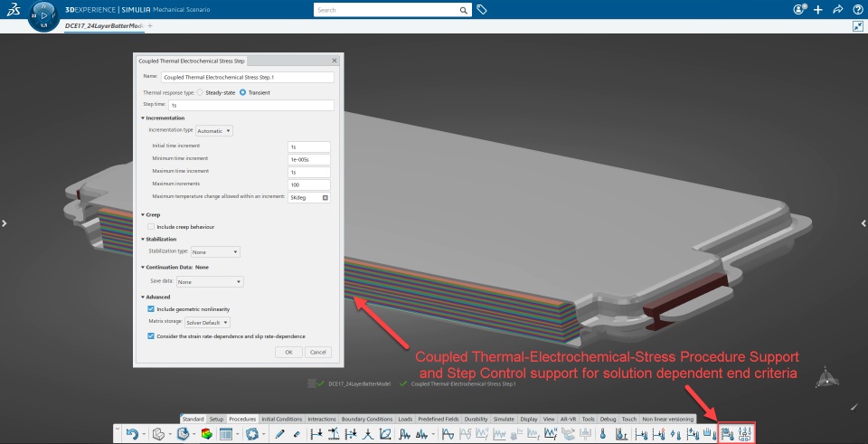
Task: Click the 3D part model icon
Action: coord(158,434)
